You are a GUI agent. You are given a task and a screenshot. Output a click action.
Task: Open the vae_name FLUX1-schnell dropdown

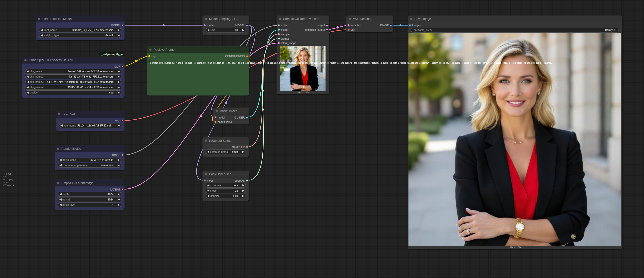pyautogui.click(x=90, y=126)
